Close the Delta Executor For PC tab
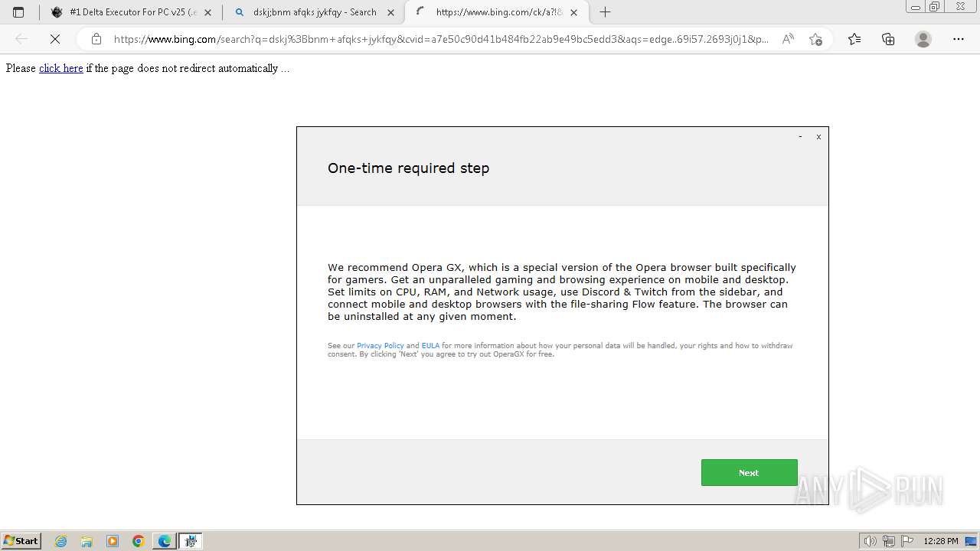This screenshot has height=551, width=980. (x=207, y=12)
